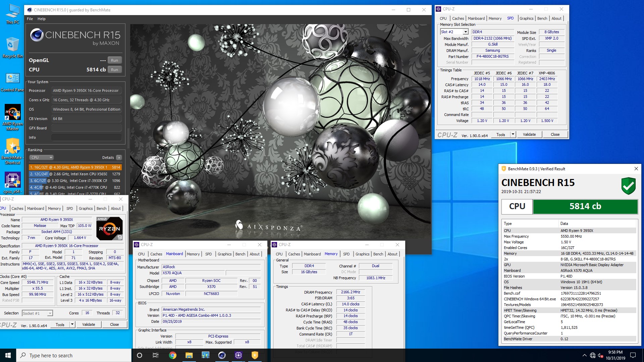Click the Info field in Cinebench
The image size is (644, 362).
[87, 137]
